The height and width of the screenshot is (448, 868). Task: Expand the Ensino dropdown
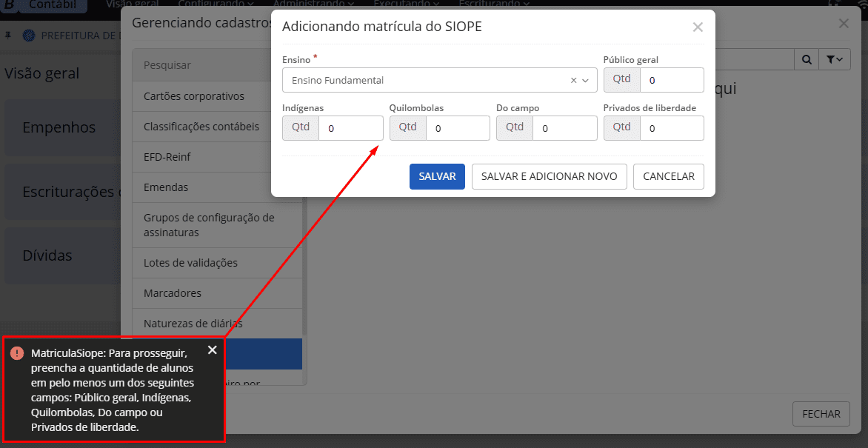point(584,79)
